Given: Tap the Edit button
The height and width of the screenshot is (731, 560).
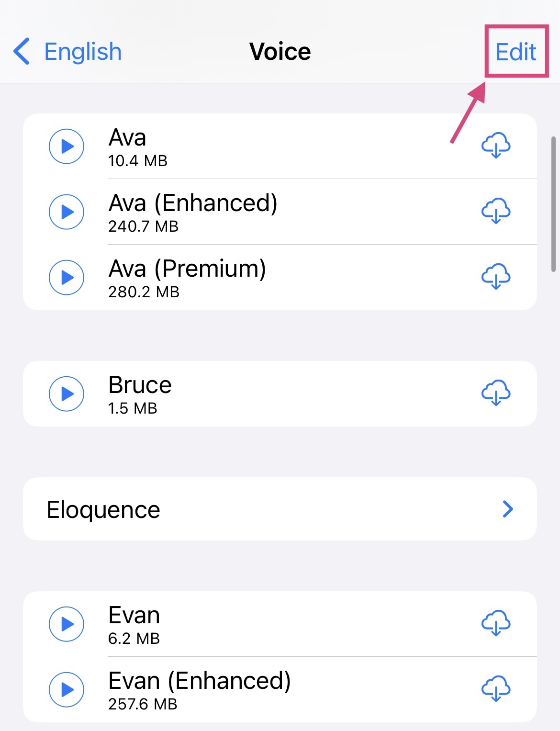Looking at the screenshot, I should (x=516, y=52).
